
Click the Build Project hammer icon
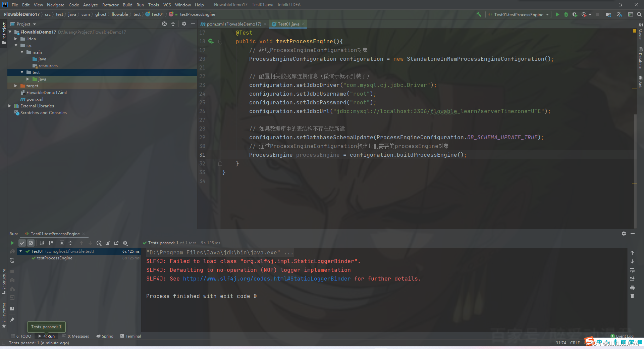point(479,14)
